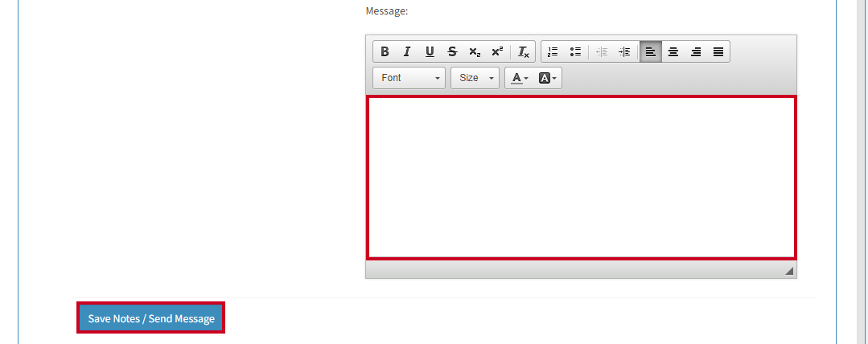Remove formatting from the selected text
Screen dimensions: 868x344
(x=523, y=51)
